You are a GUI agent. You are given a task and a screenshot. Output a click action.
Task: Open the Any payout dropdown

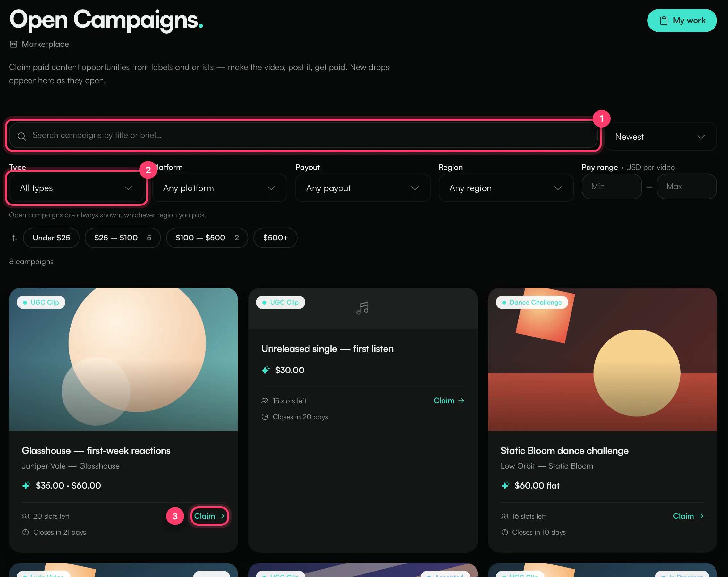[x=363, y=188]
